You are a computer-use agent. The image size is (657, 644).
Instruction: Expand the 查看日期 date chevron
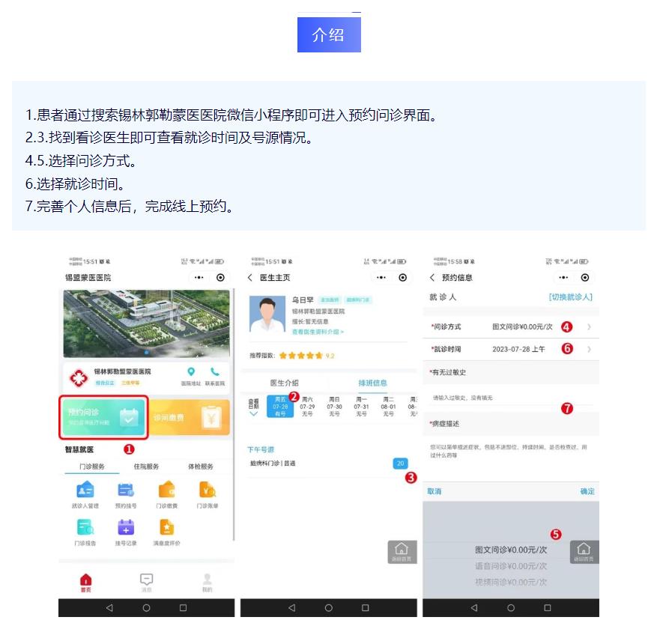[x=253, y=413]
